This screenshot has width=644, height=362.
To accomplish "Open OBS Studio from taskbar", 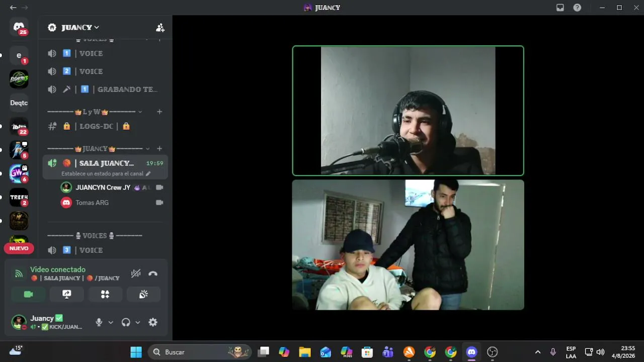I will pos(492,352).
